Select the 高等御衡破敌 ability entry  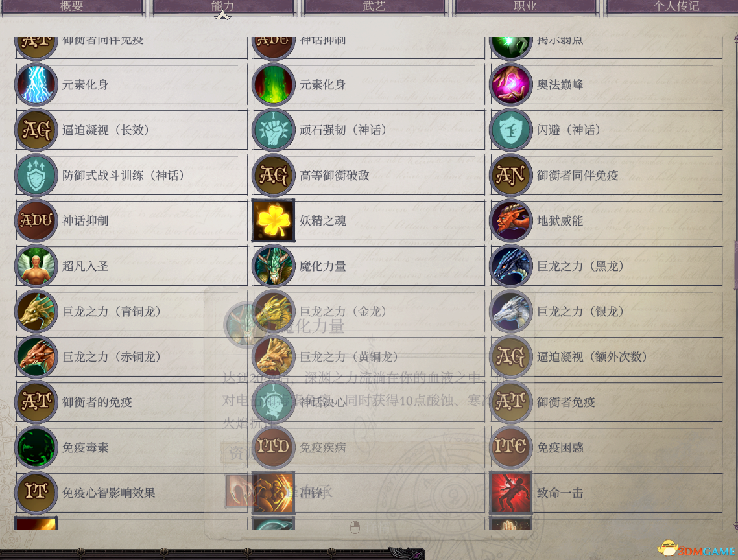pyautogui.click(x=369, y=175)
